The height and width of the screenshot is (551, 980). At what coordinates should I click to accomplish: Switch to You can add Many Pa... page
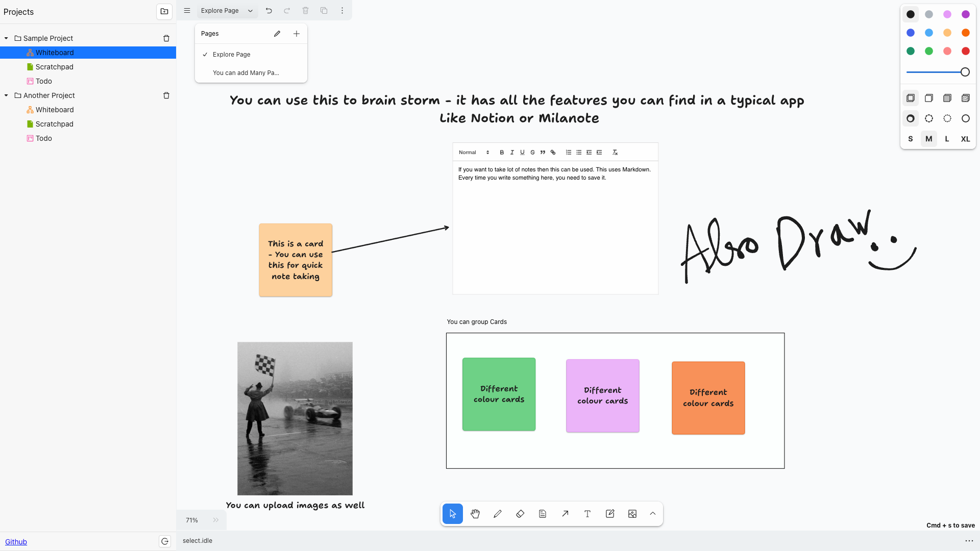click(246, 73)
